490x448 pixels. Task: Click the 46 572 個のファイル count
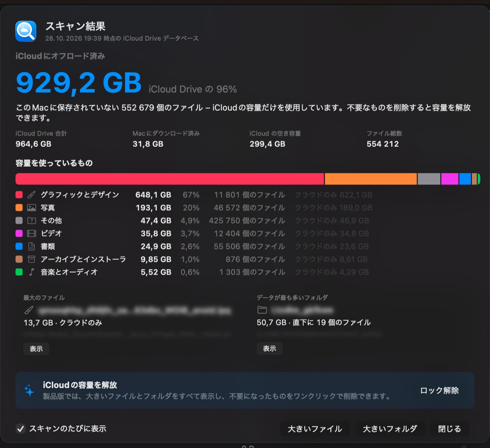coord(249,207)
